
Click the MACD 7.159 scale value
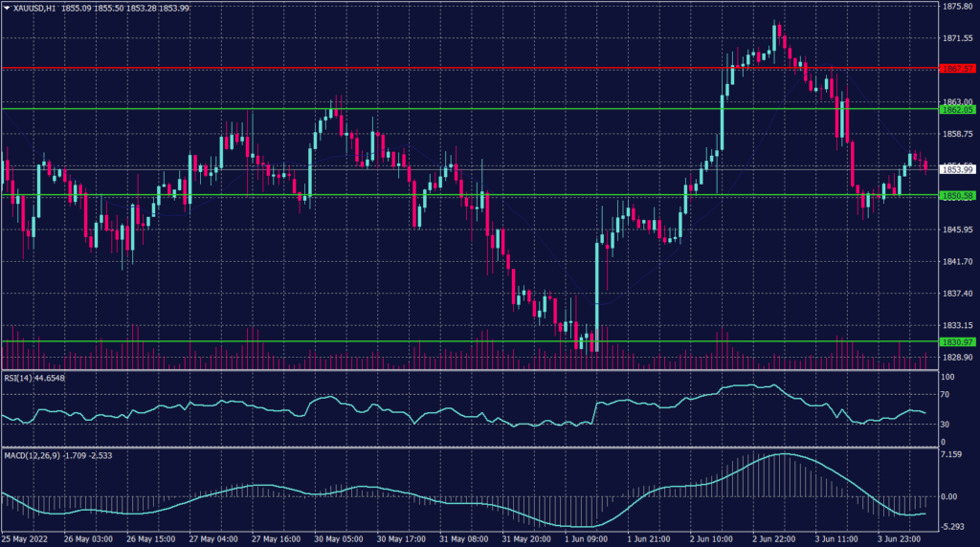click(953, 454)
